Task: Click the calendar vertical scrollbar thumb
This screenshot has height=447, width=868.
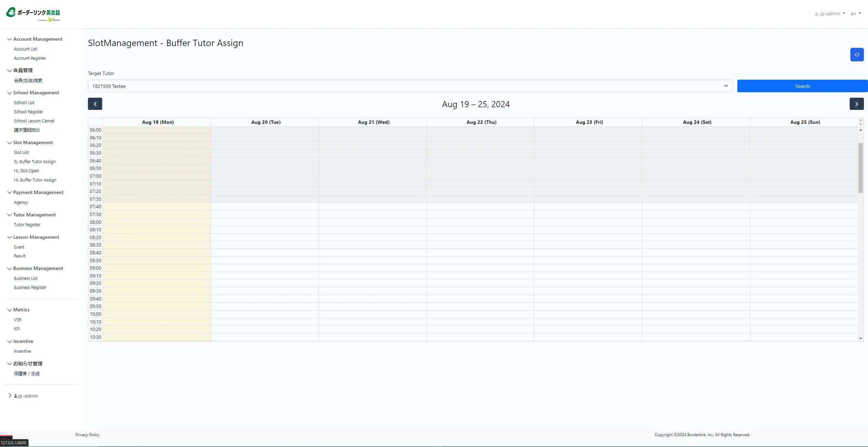Action: (860, 168)
